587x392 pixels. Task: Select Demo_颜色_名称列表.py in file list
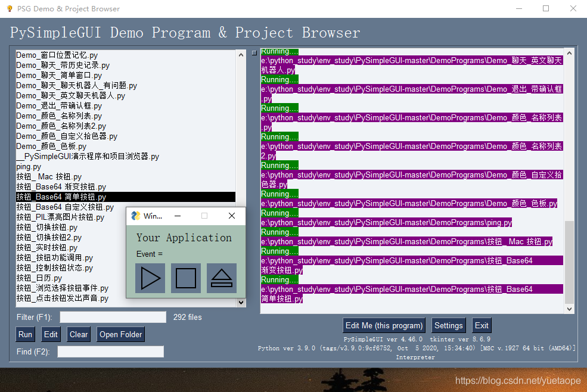[x=126, y=116]
